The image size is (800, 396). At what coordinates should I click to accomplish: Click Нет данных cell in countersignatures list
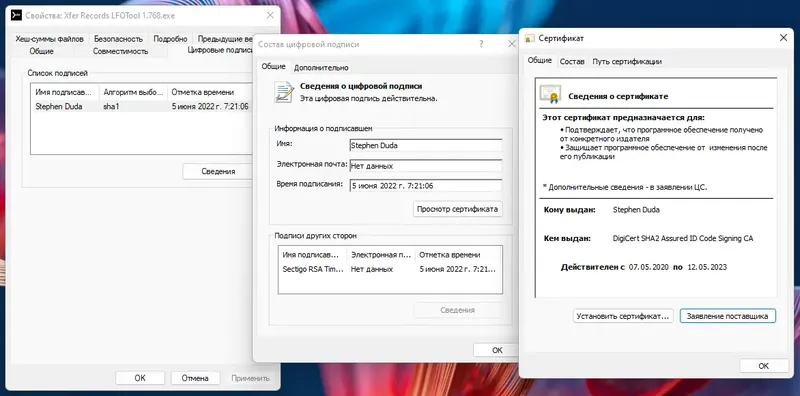tap(372, 269)
